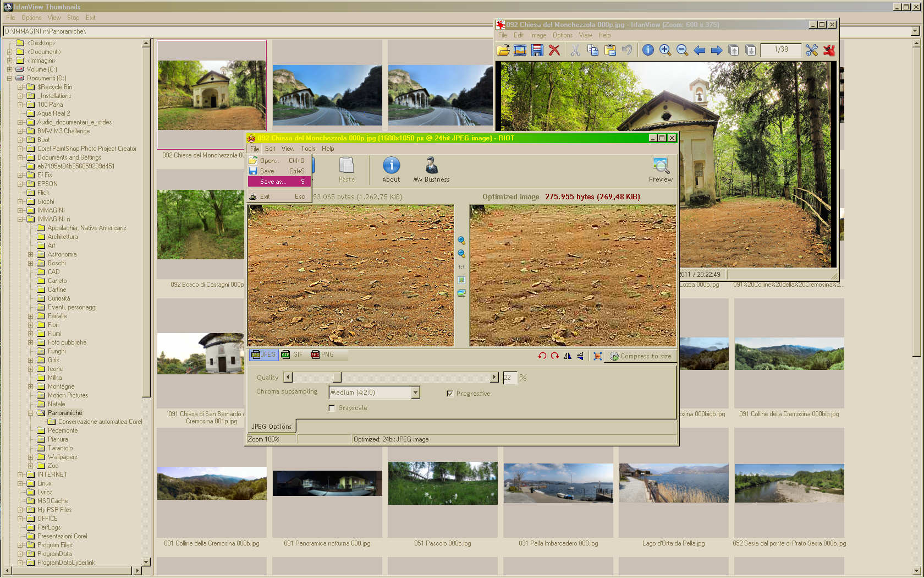Click the next page icon in IrfanView toolbar

coord(750,50)
